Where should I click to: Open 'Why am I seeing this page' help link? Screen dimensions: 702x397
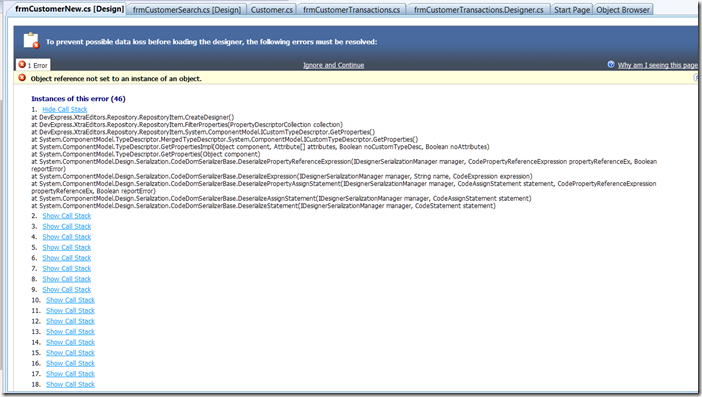(x=658, y=65)
